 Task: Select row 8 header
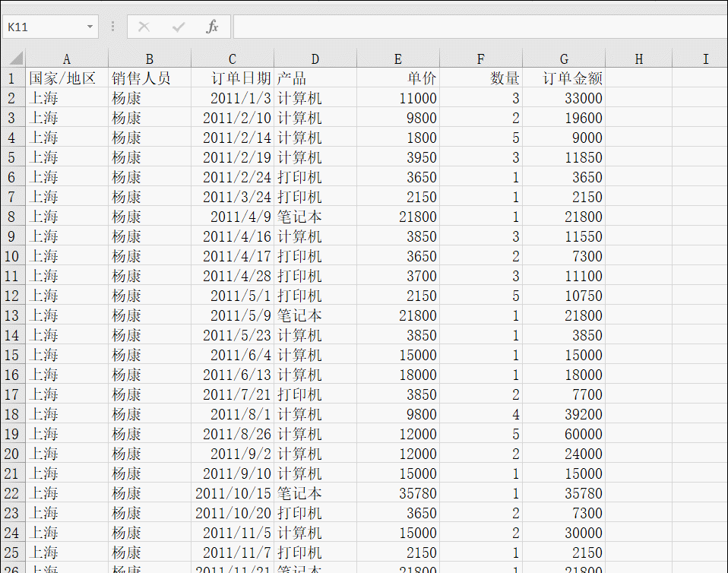click(12, 217)
